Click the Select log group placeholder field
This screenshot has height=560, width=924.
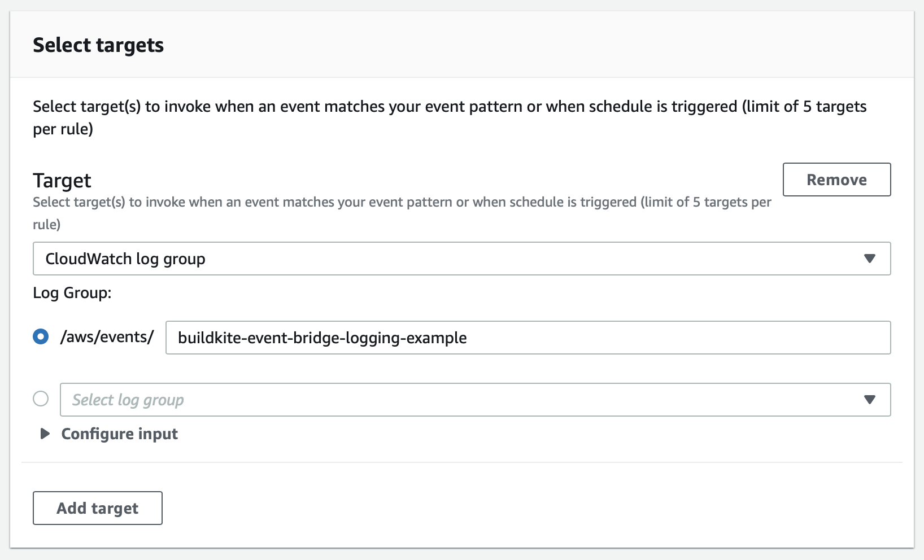click(x=395, y=400)
